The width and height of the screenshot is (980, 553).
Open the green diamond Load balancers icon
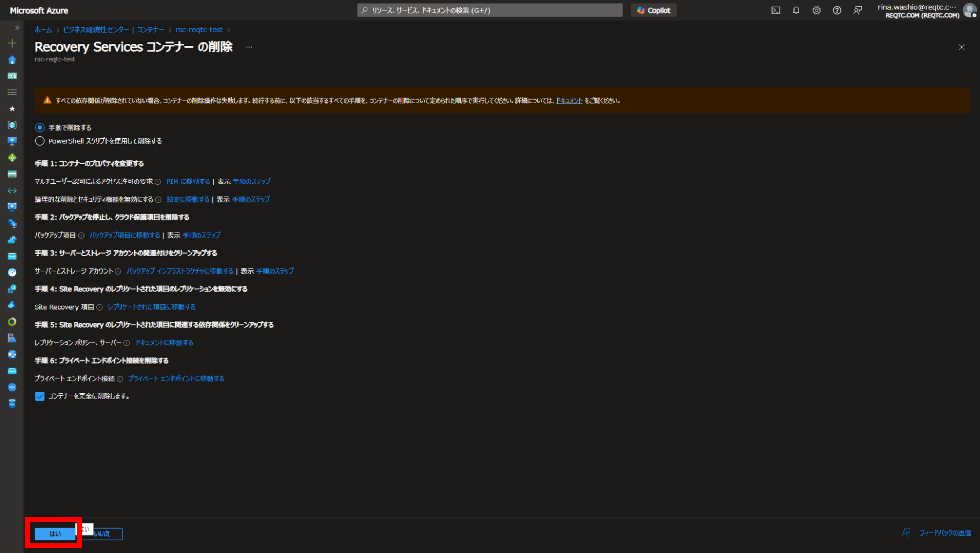tap(12, 158)
